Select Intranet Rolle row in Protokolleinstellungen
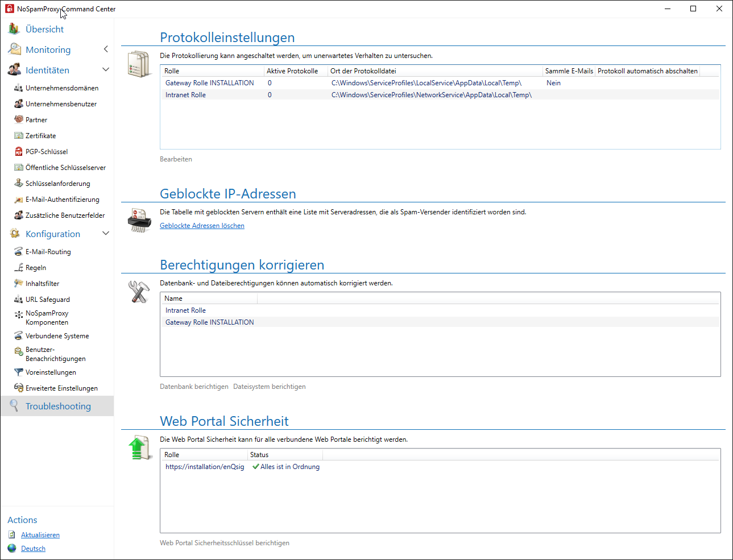The image size is (733, 560). (441, 95)
